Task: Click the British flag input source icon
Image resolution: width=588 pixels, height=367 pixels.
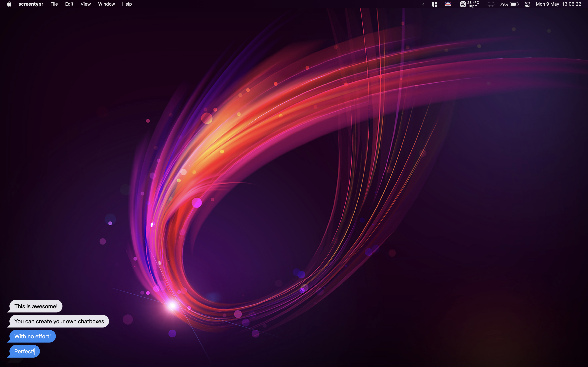Action: [448, 4]
